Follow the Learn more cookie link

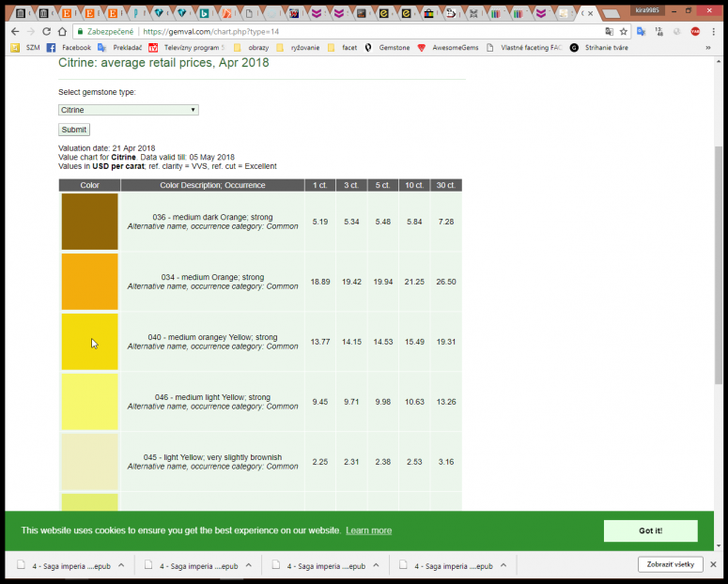click(368, 530)
